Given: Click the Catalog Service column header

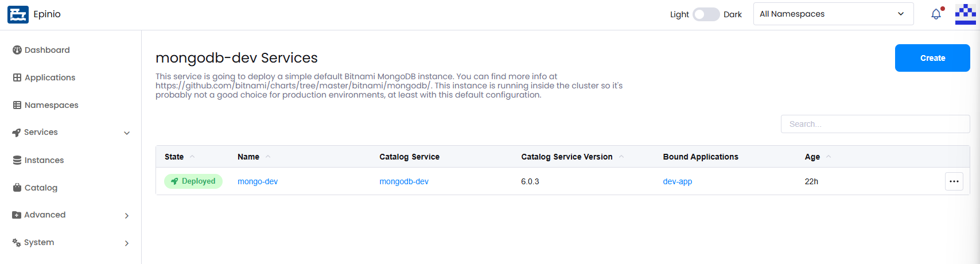Looking at the screenshot, I should click(410, 157).
